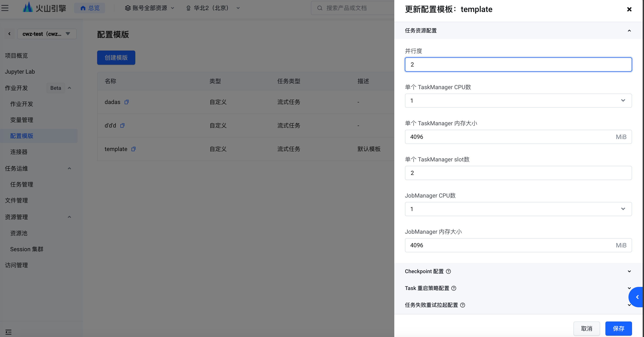Open the blue floating side panel arrow
The width and height of the screenshot is (644, 337).
coord(636,297)
